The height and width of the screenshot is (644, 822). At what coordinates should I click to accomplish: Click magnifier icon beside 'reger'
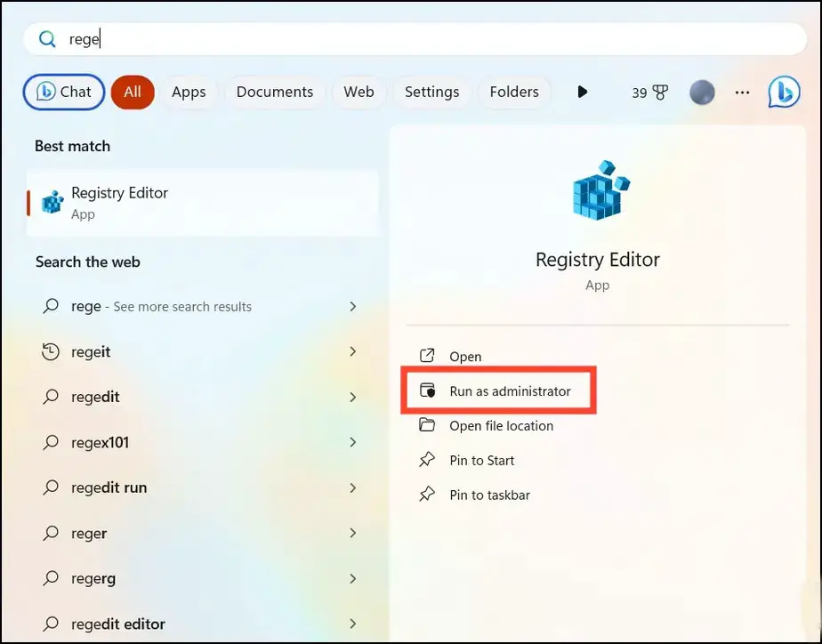(51, 533)
